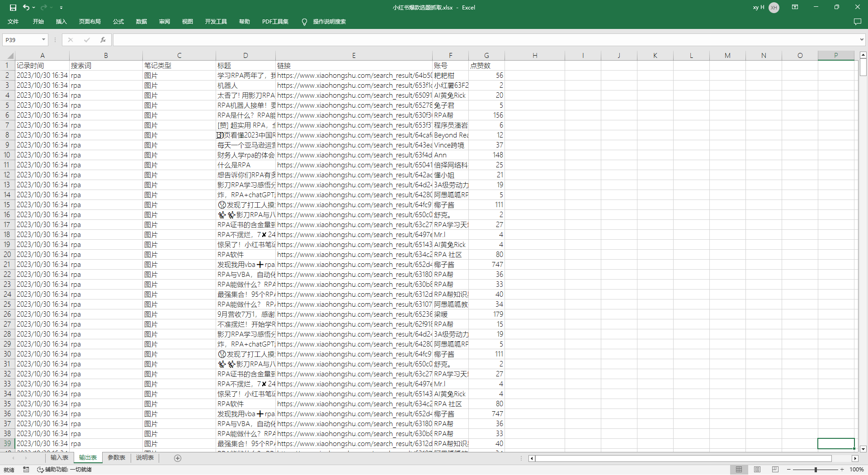The height and width of the screenshot is (475, 868).
Task: Undo the last action
Action: pyautogui.click(x=26, y=7)
